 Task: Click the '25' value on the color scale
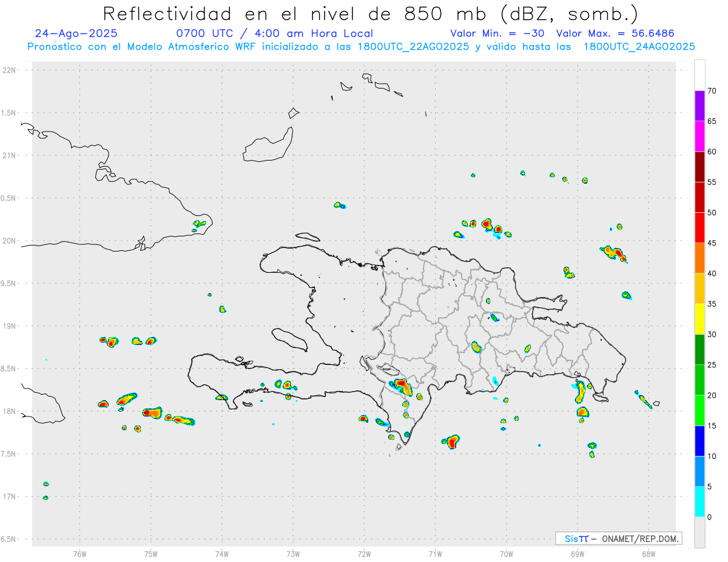[712, 365]
